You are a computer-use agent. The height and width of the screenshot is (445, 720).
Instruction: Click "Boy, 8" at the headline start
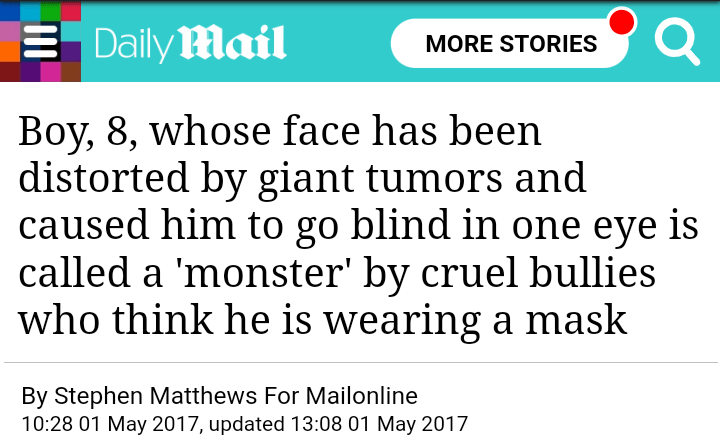pos(76,132)
